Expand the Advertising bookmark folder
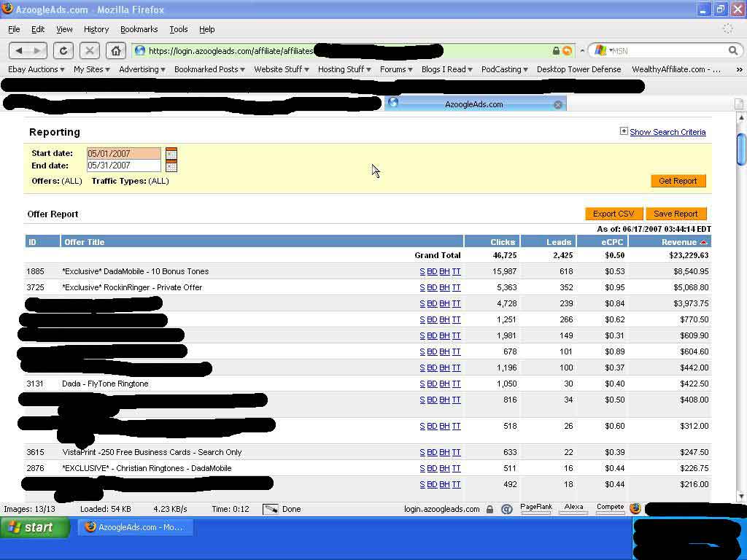Image resolution: width=747 pixels, height=560 pixels. tap(142, 69)
